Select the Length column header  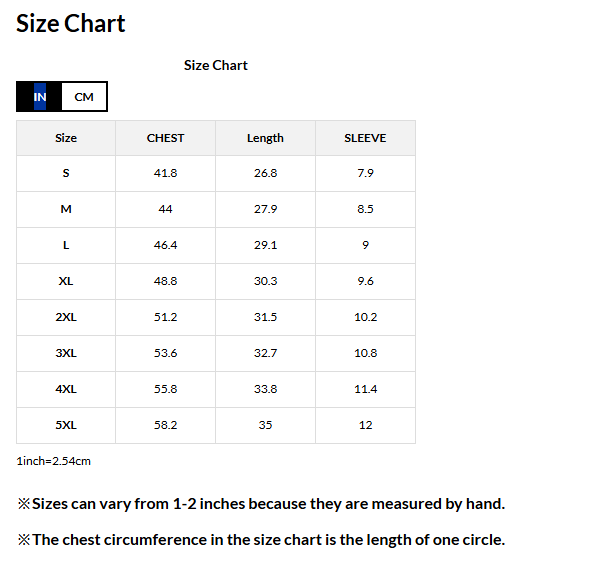point(265,138)
